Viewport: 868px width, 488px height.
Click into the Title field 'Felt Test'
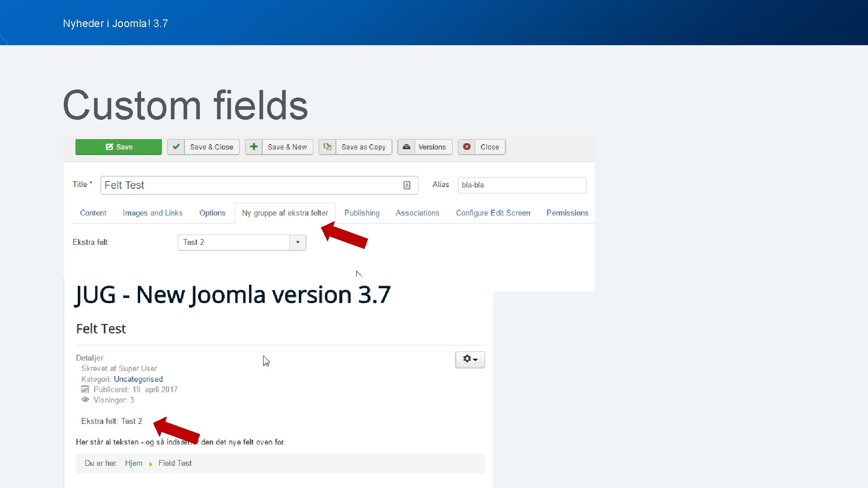(x=259, y=185)
